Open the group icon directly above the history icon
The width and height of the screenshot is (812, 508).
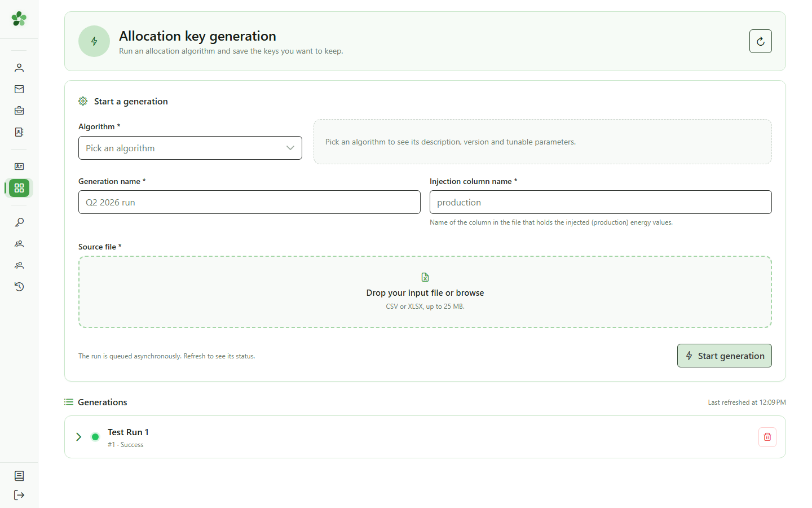coord(19,265)
